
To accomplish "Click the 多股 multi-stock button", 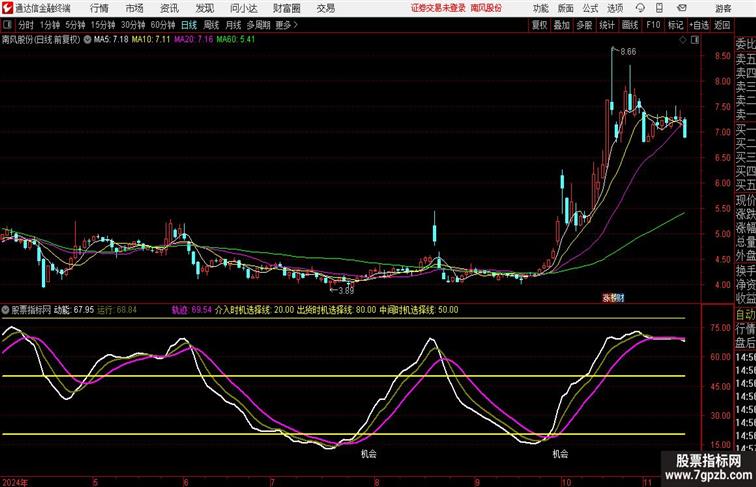I will pos(584,25).
